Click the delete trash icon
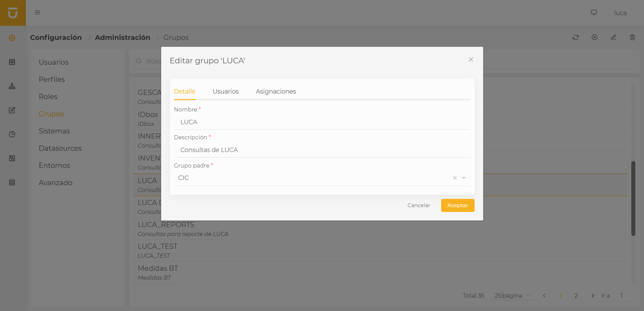The image size is (644, 311). (x=632, y=37)
